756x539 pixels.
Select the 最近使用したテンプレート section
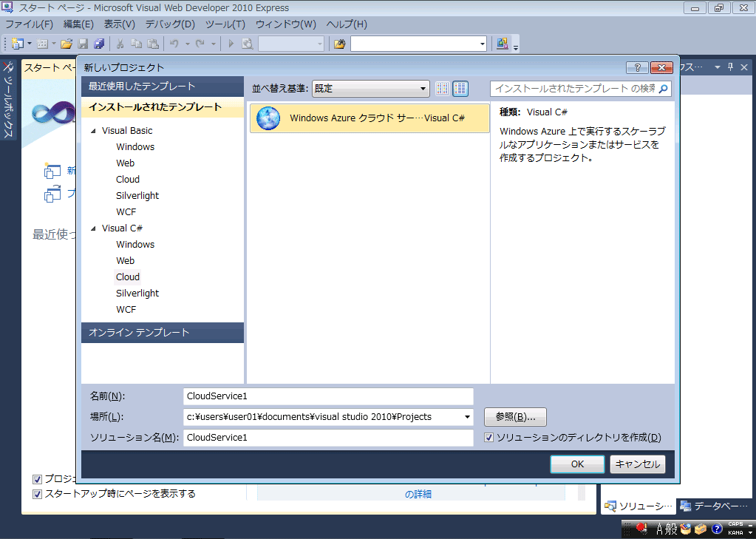pos(163,87)
